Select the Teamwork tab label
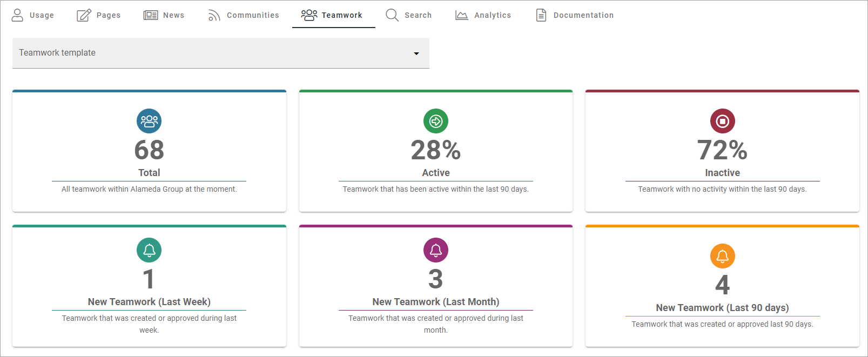The height and width of the screenshot is (357, 868). coord(342,15)
